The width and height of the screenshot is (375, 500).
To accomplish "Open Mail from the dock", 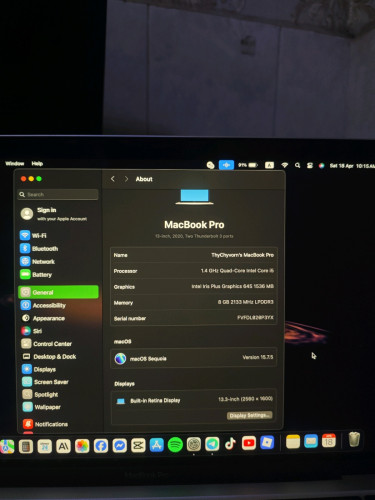I will (311, 441).
